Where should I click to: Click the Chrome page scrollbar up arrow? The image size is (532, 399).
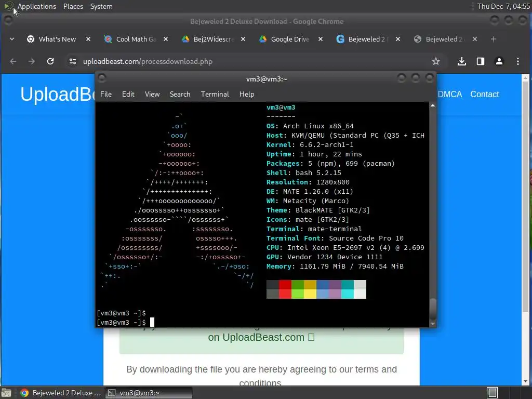(526, 78)
